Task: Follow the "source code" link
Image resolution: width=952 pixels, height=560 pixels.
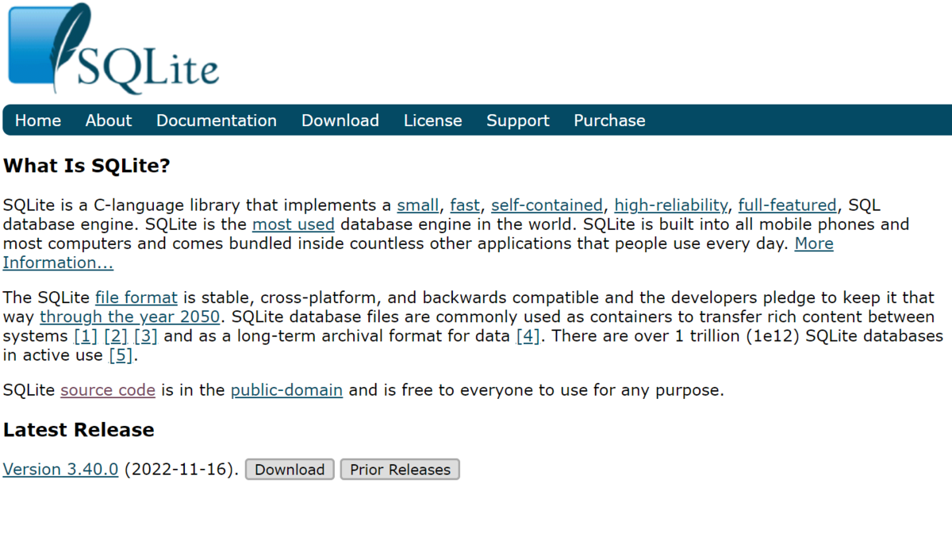Action: [108, 390]
